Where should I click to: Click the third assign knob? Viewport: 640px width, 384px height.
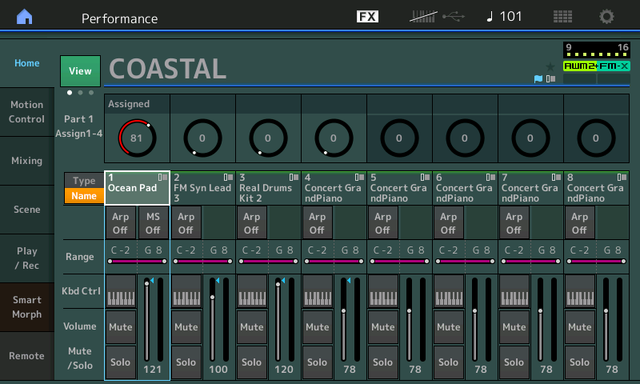[x=268, y=138]
